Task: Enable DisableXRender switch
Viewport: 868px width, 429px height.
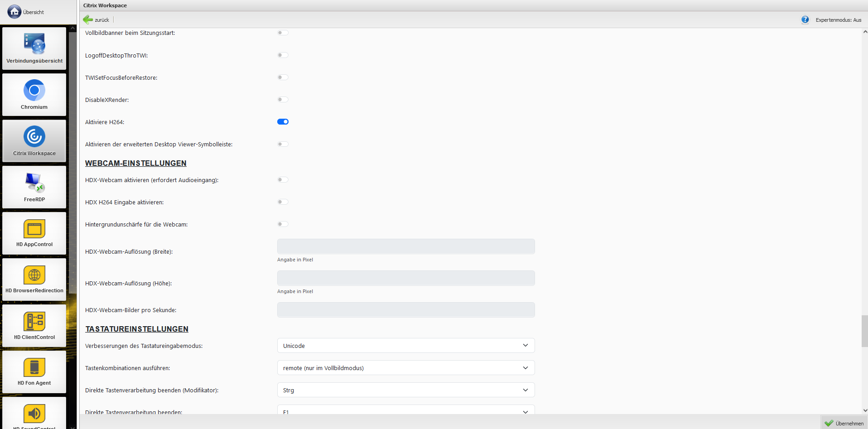Action: pyautogui.click(x=283, y=99)
